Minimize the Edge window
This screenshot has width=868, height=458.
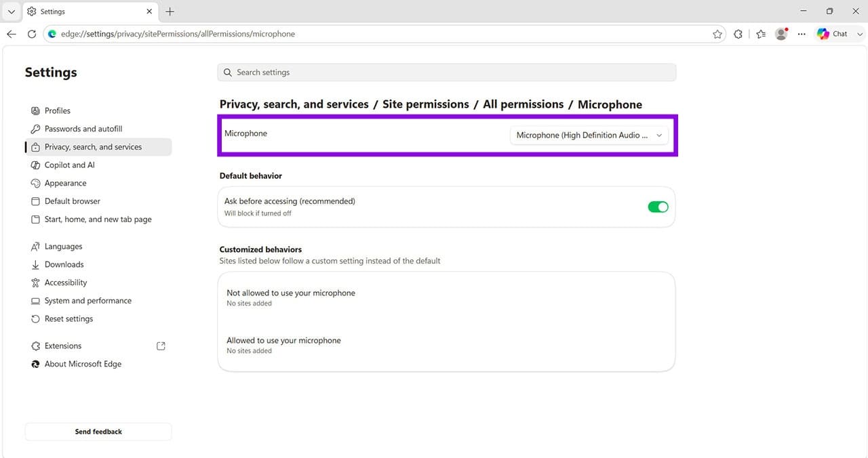pyautogui.click(x=804, y=12)
